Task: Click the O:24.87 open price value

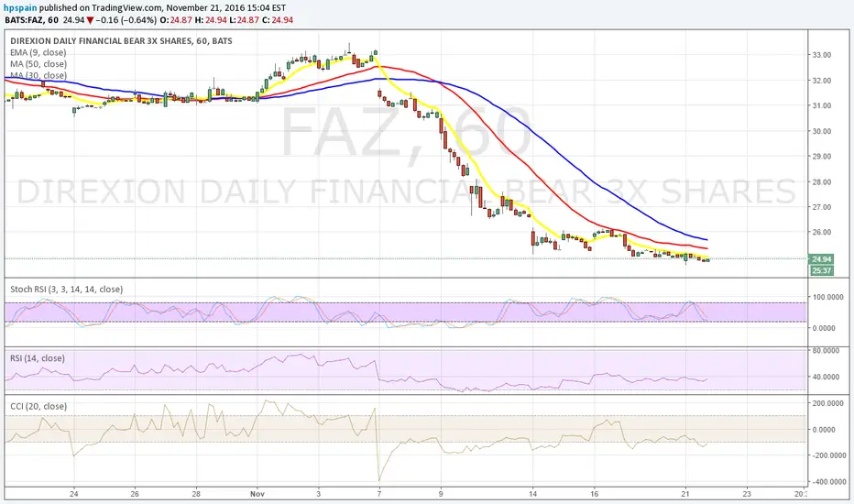Action: coord(175,20)
